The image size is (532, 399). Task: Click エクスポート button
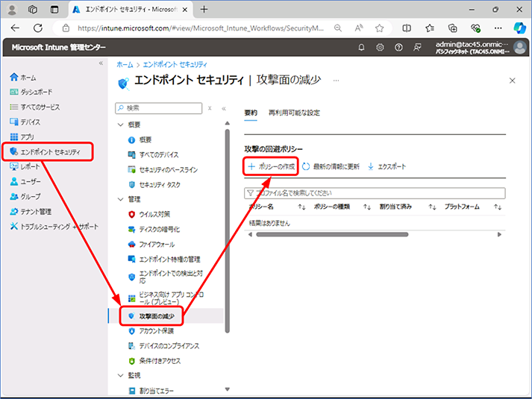point(387,166)
